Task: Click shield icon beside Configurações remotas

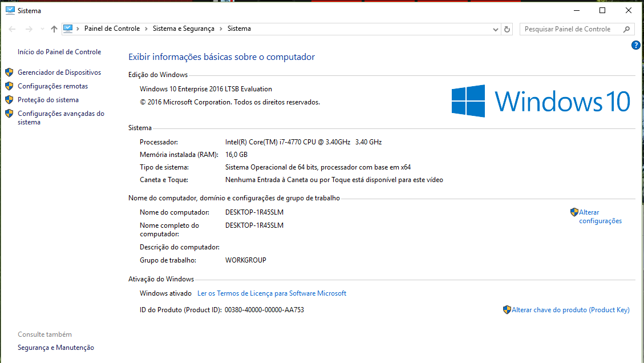Action: (9, 86)
